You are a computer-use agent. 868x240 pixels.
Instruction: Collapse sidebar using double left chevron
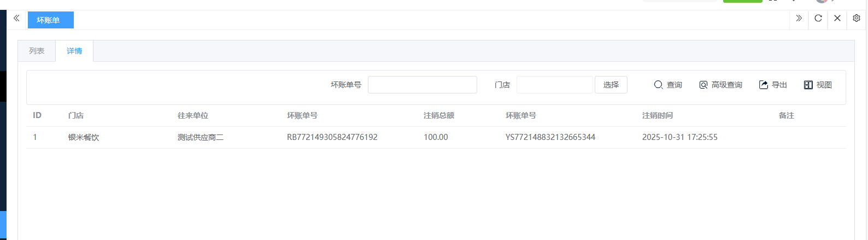pos(16,19)
